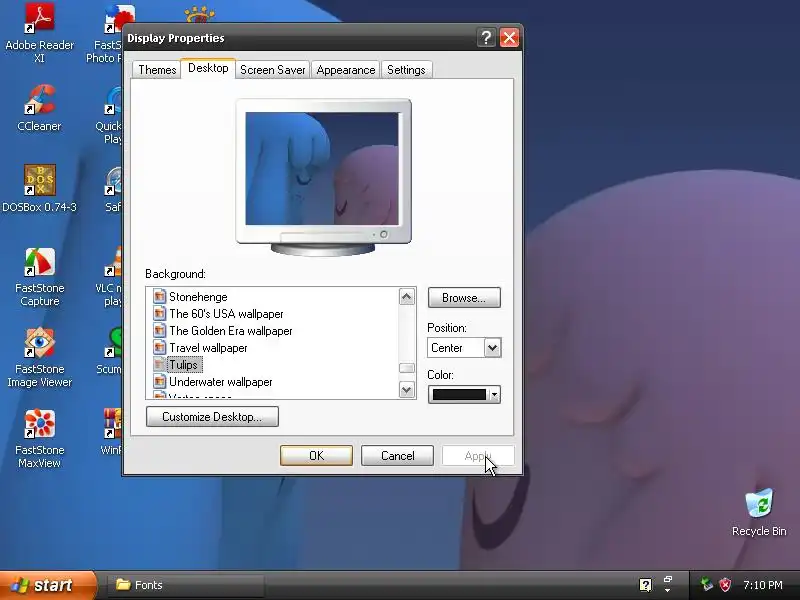Viewport: 800px width, 600px height.
Task: Click the Safely Remove Hardware tray icon
Action: (707, 585)
